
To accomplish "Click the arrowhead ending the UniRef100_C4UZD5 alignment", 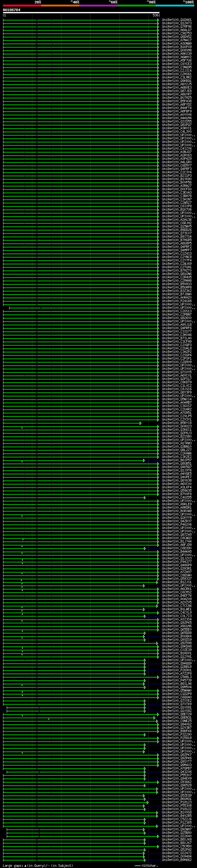I will pyautogui.click(x=145, y=498).
